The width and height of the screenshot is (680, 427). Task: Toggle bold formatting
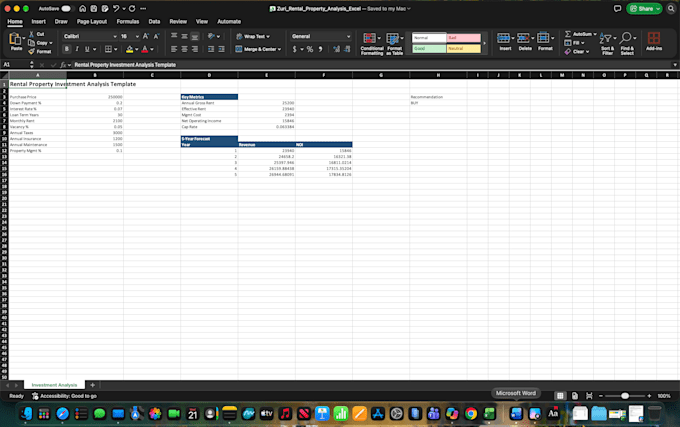pyautogui.click(x=67, y=49)
